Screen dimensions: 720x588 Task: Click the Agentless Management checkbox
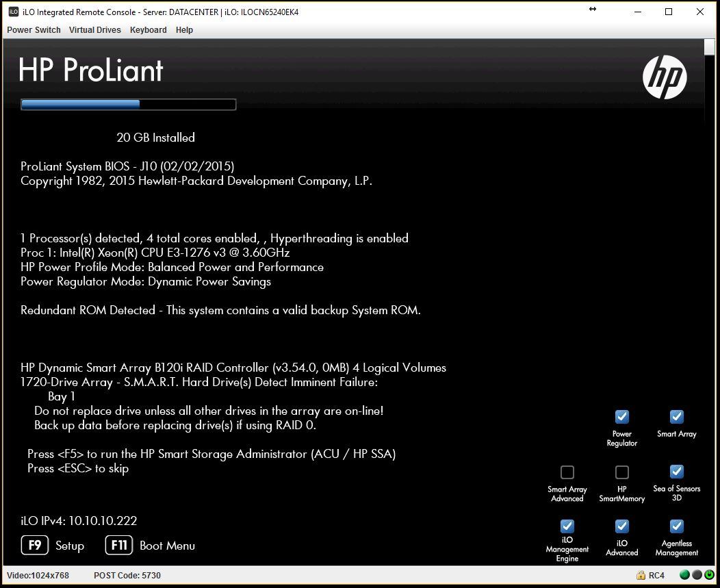[676, 526]
